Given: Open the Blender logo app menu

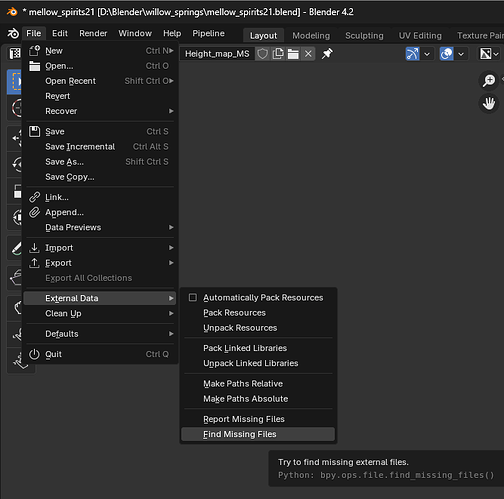Looking at the screenshot, I should coord(13,33).
